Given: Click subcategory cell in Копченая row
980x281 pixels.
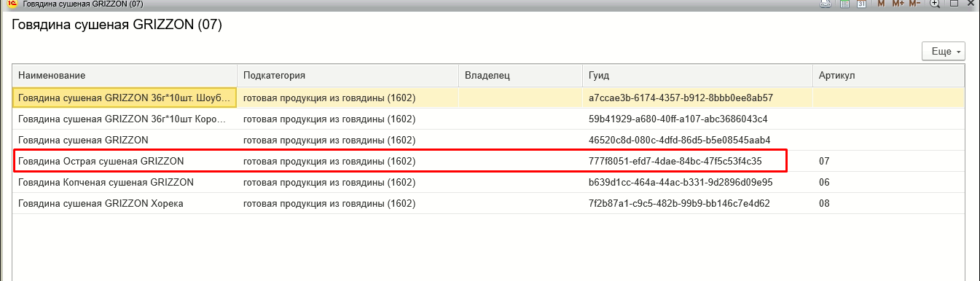Looking at the screenshot, I should click(348, 182).
